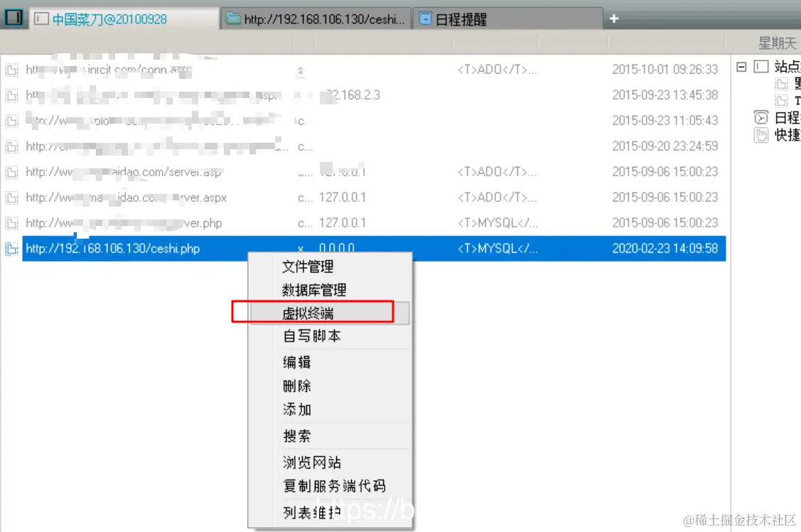801x532 pixels.
Task: Click the 0.0.0.0 IP cell
Action: [337, 249]
